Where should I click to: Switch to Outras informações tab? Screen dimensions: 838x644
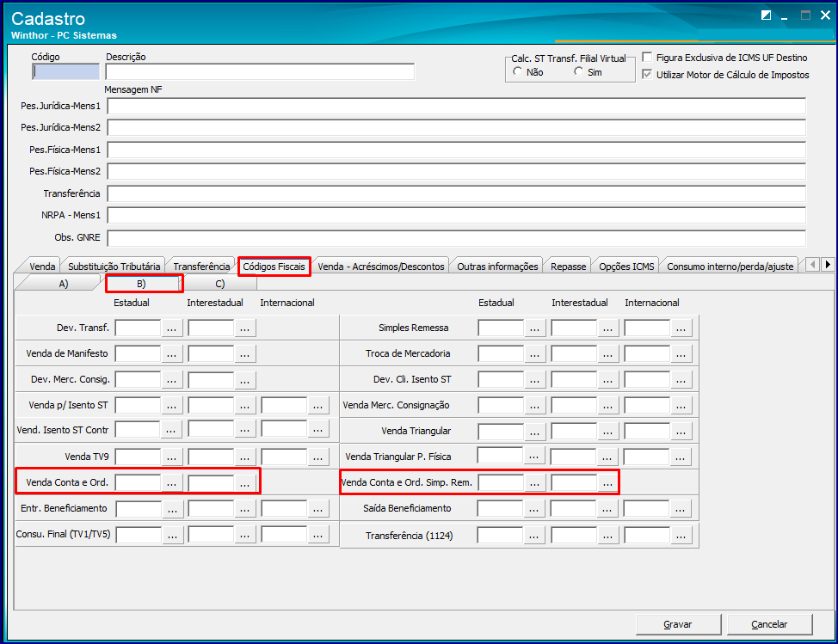click(497, 266)
